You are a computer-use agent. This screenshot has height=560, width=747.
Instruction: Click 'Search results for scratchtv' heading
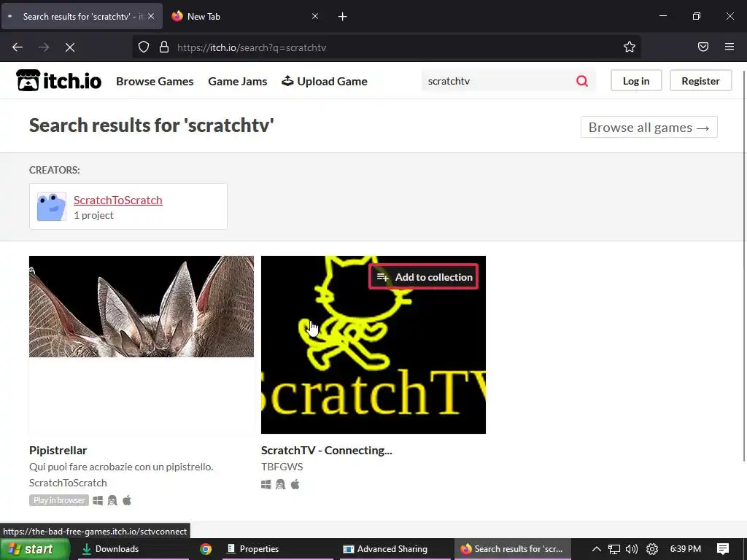152,125
